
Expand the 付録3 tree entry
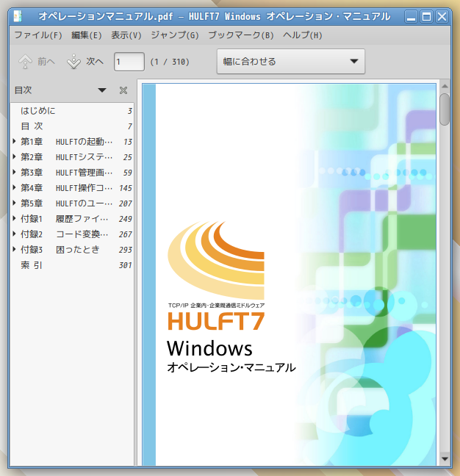(14, 250)
